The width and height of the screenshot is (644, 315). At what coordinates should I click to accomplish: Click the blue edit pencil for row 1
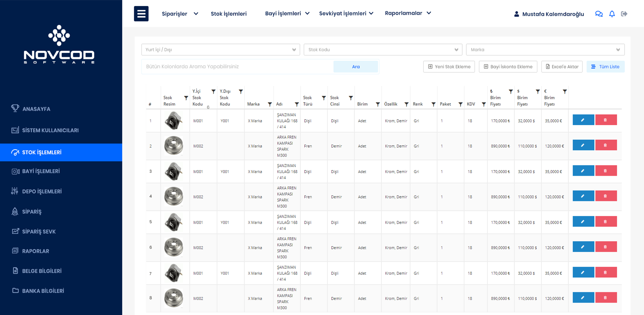(x=583, y=120)
